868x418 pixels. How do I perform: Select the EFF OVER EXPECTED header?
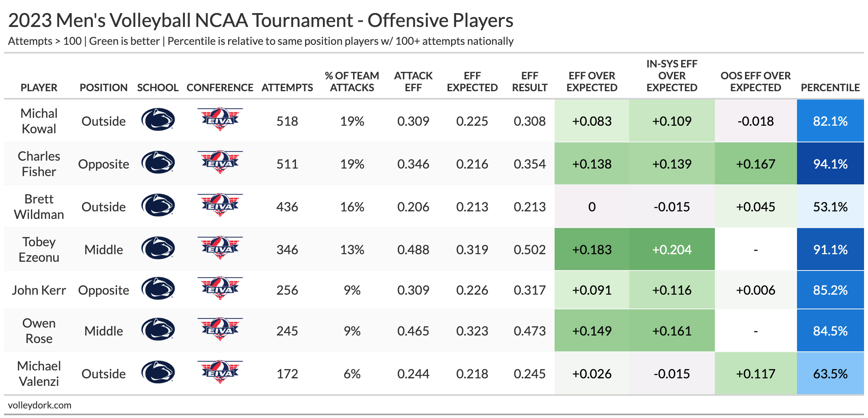point(591,82)
